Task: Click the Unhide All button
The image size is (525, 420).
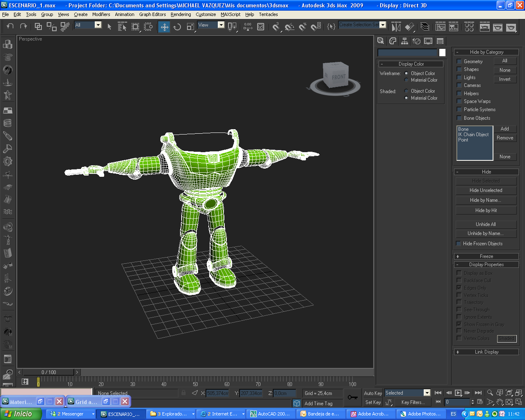Action: pos(486,224)
